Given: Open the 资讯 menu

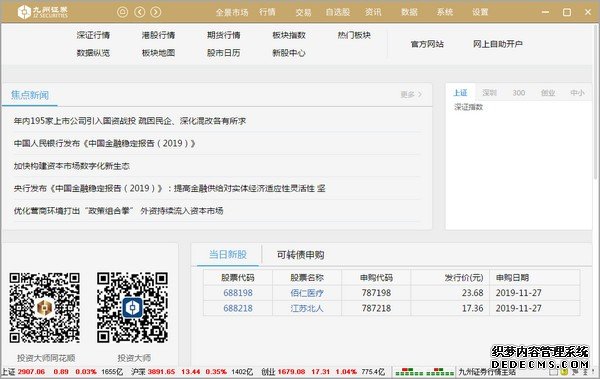Looking at the screenshot, I should 373,12.
